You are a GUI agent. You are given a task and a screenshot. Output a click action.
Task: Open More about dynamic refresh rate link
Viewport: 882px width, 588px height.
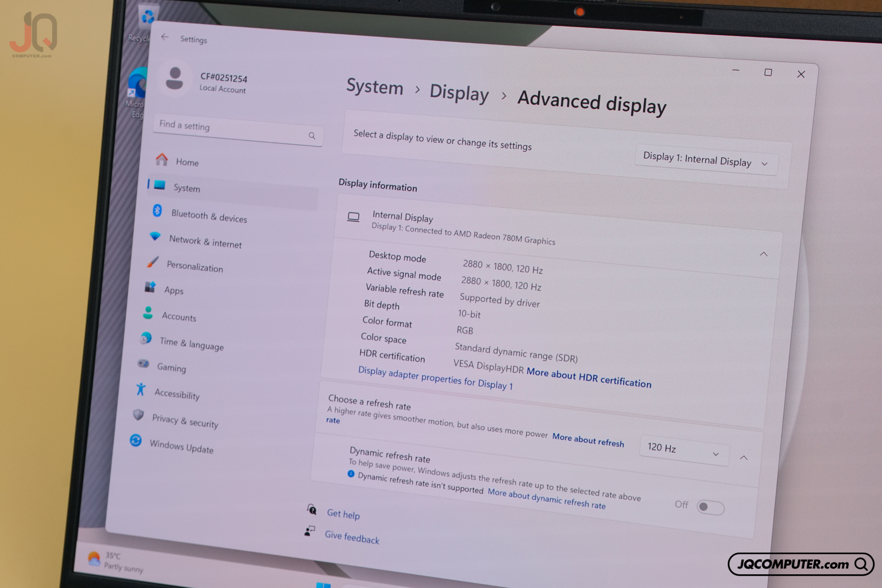tap(546, 498)
